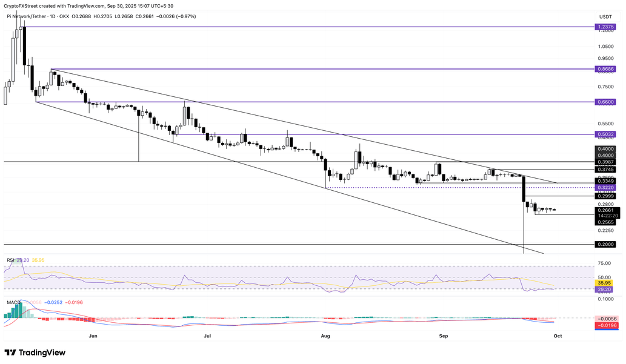Click the RSI value 29.20 readout
The width and height of the screenshot is (626, 364).
[605, 290]
